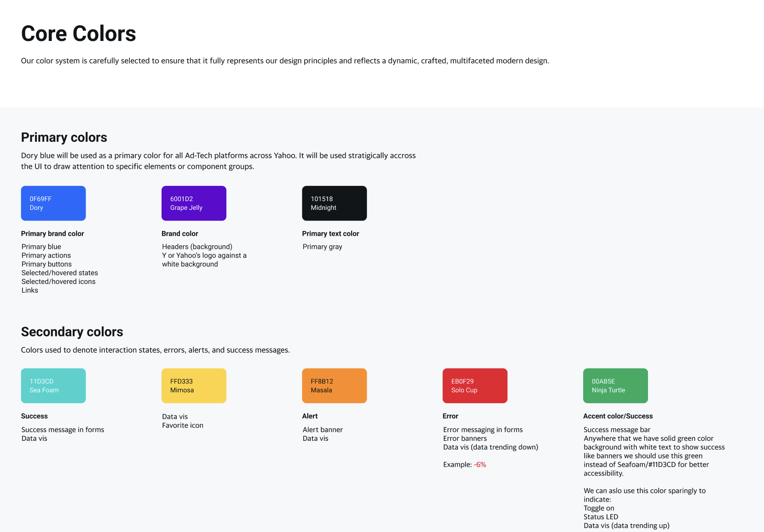Select the Sea Foam 11D3CD swatch
Viewport: 764px width, 532px height.
[53, 386]
